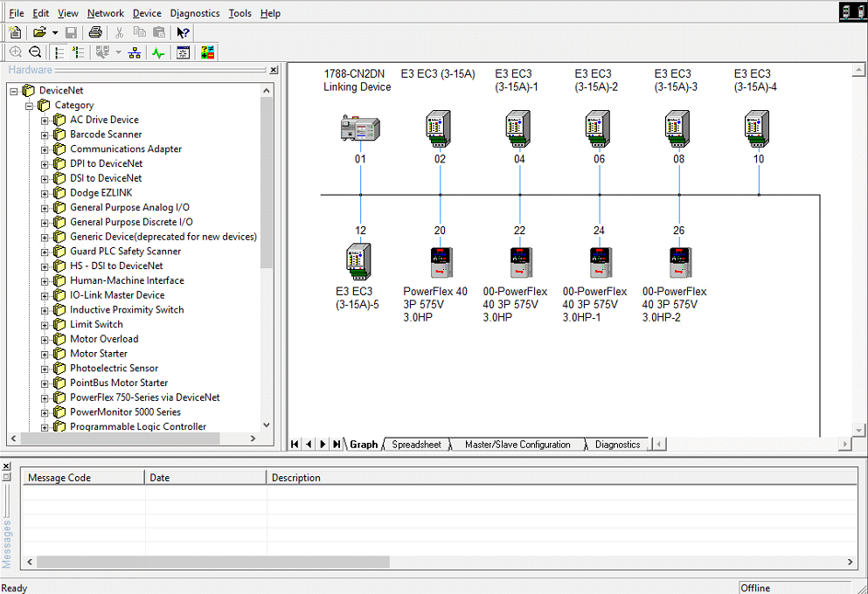Switch to the Diagnostics tab
This screenshot has height=594, width=868.
coord(617,444)
